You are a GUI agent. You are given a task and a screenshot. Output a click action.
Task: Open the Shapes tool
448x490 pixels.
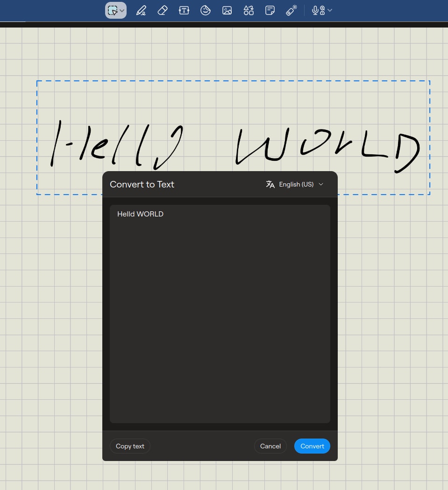[x=249, y=10]
